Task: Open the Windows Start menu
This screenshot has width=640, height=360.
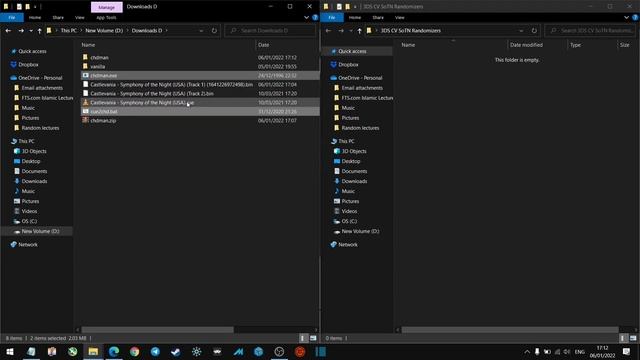Action: (x=10, y=351)
